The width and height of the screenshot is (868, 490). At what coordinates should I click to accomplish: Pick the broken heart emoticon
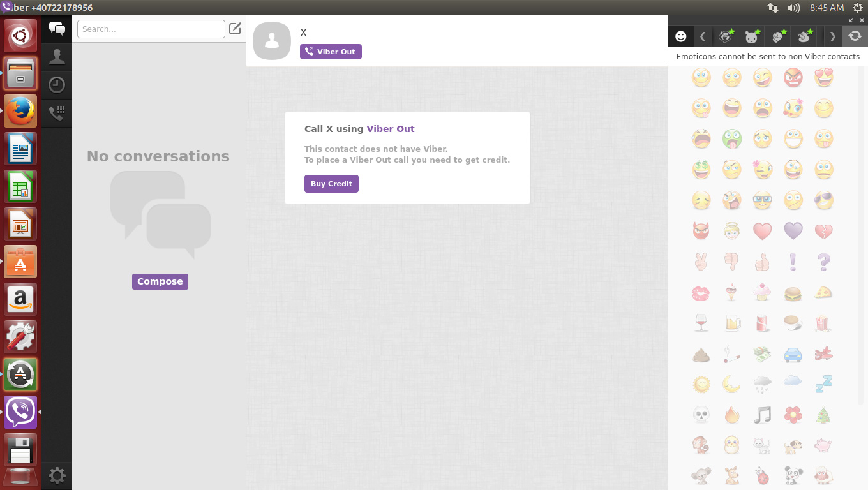[824, 231]
